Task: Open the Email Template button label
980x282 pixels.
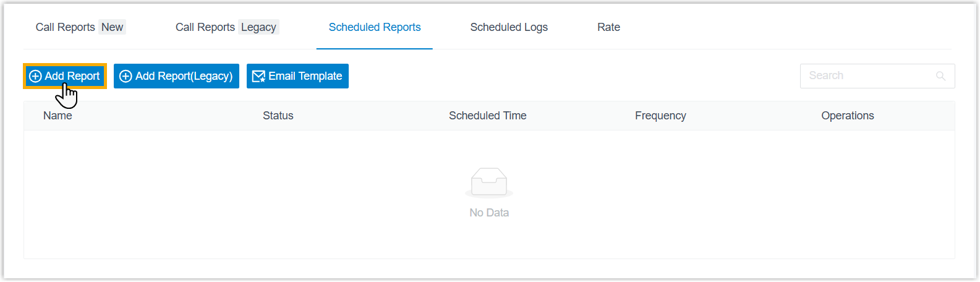Action: 305,76
